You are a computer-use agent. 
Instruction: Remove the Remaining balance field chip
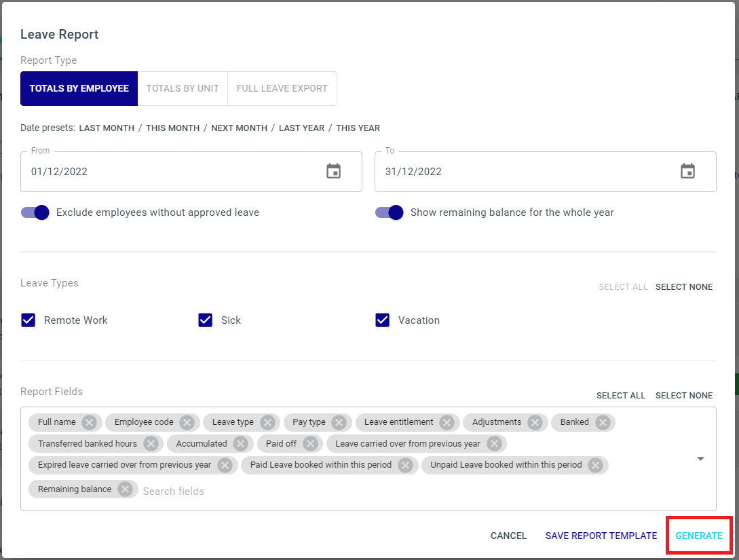coord(125,489)
